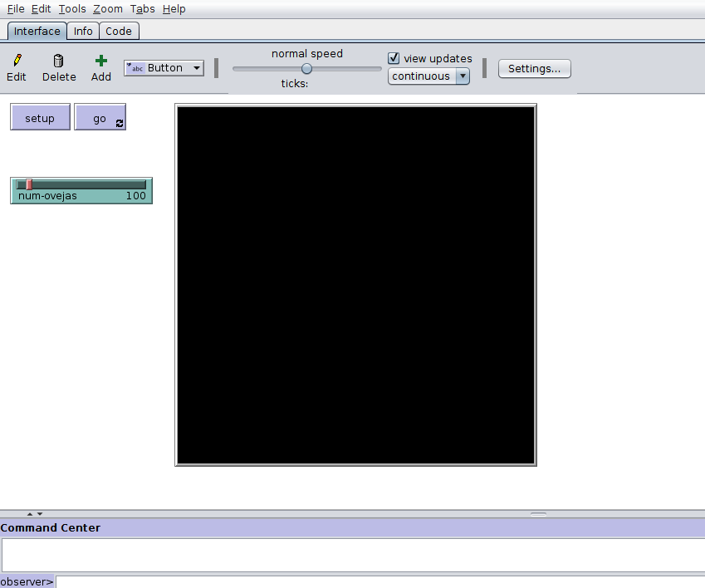This screenshot has width=705, height=588.
Task: Click in the observer command input field
Action: [x=374, y=581]
